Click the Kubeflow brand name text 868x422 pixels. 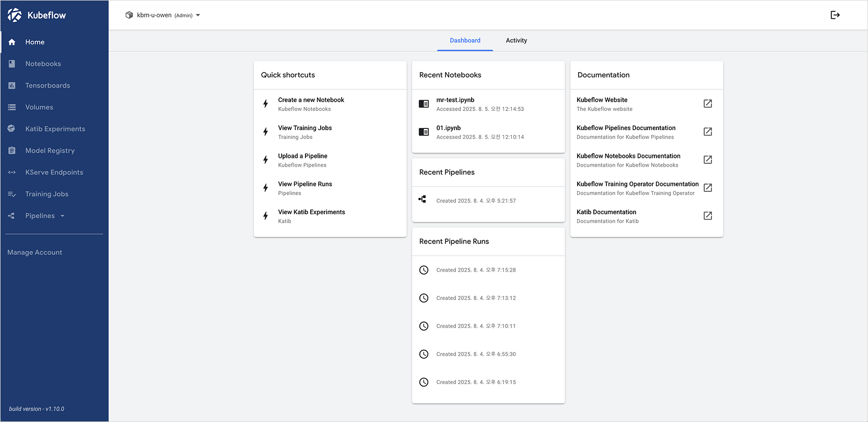coord(46,15)
